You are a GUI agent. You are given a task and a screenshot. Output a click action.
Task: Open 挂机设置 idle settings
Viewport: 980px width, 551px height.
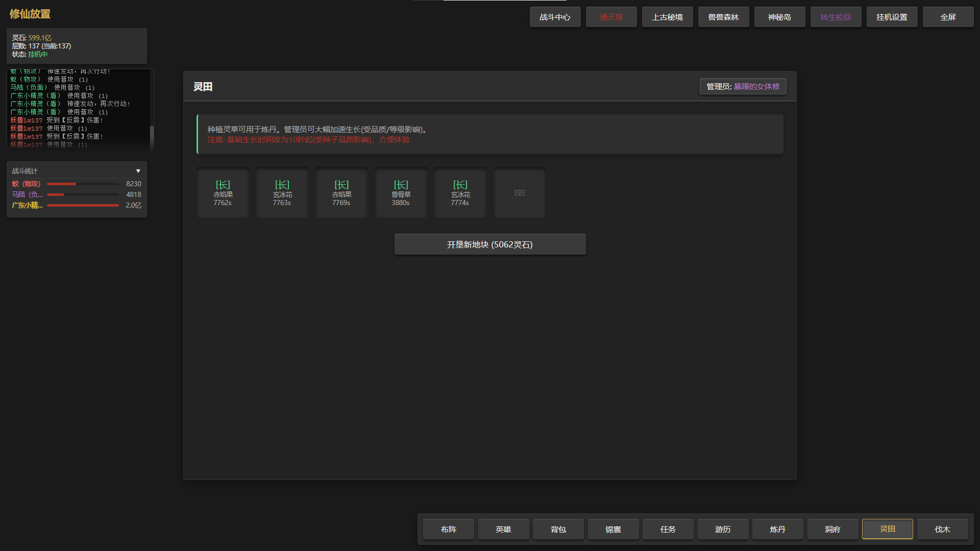892,17
